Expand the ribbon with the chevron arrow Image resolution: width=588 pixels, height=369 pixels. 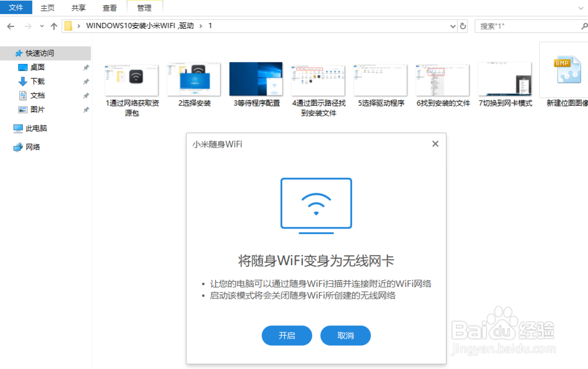pyautogui.click(x=581, y=8)
